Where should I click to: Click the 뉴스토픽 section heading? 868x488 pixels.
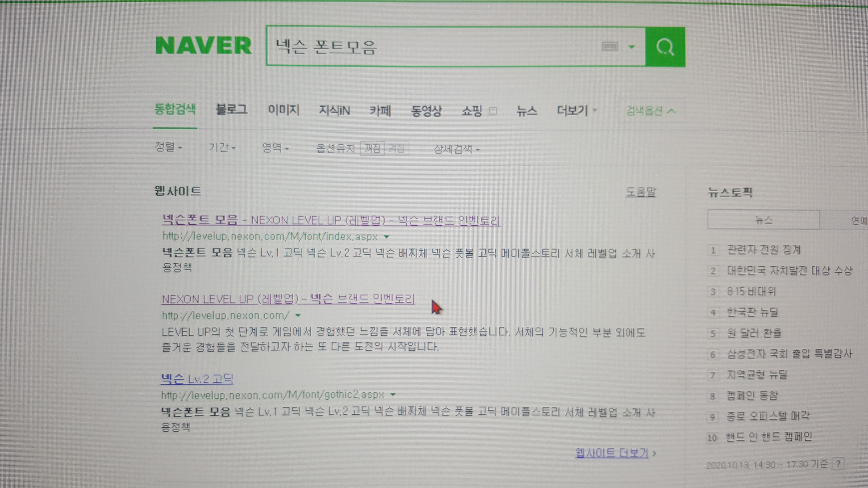point(730,192)
